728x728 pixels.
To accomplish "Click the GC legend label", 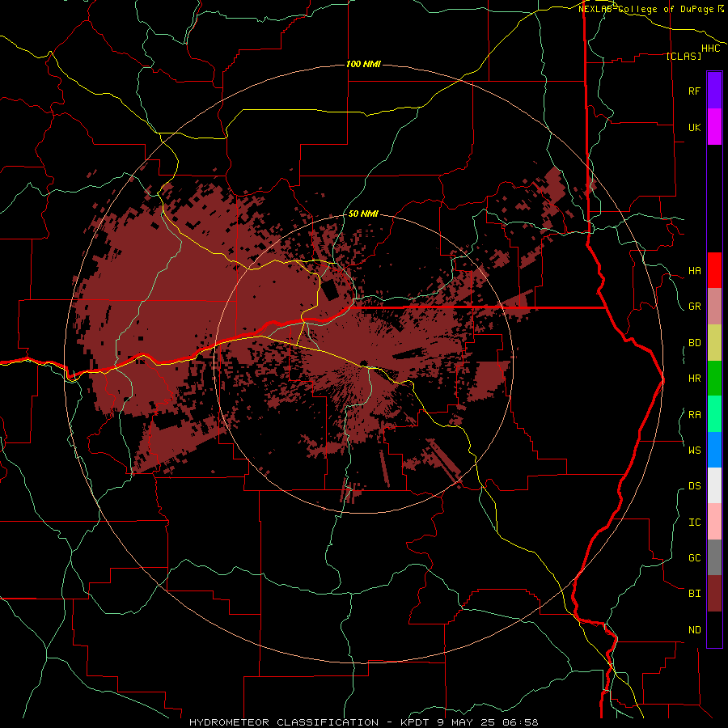I will [694, 558].
